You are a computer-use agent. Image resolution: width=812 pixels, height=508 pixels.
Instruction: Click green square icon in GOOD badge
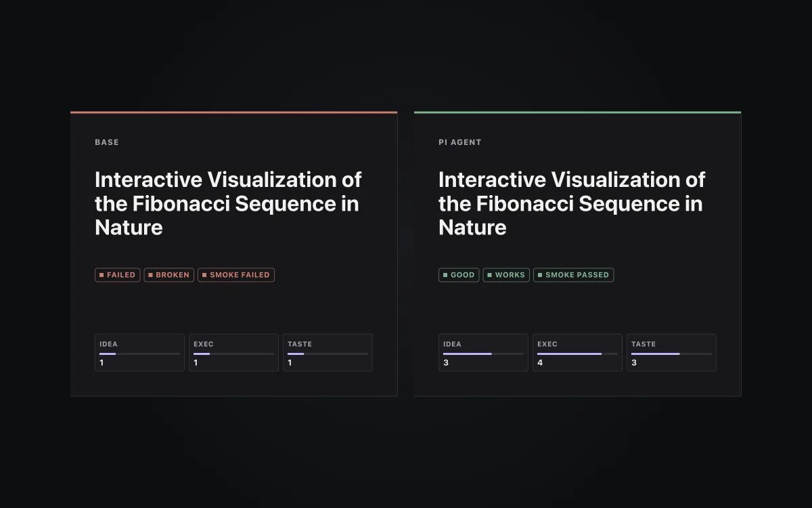coord(445,275)
